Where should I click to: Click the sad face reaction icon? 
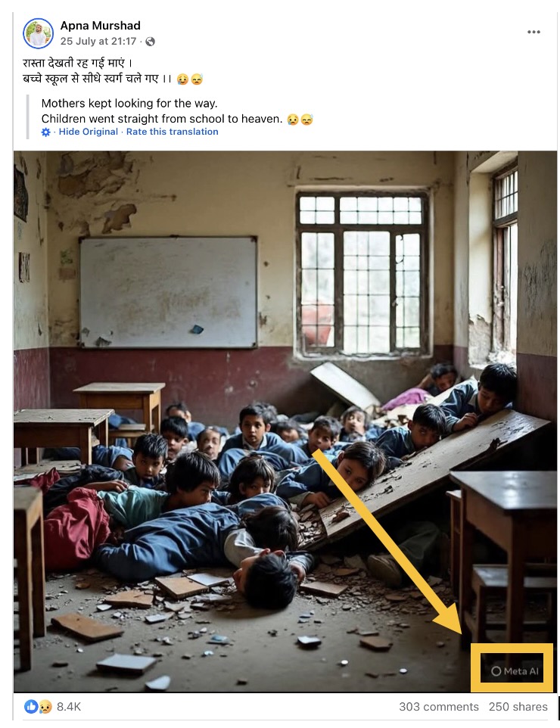click(x=45, y=707)
